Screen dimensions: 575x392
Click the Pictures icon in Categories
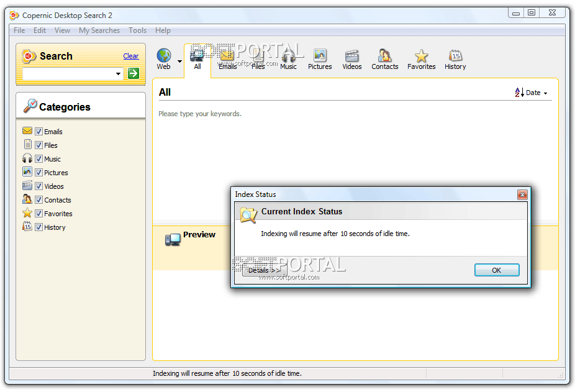click(x=27, y=171)
